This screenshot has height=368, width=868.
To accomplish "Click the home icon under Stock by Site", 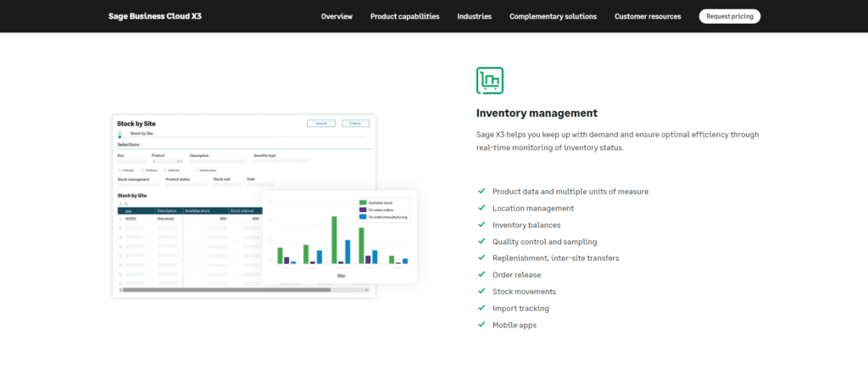I will point(120,133).
